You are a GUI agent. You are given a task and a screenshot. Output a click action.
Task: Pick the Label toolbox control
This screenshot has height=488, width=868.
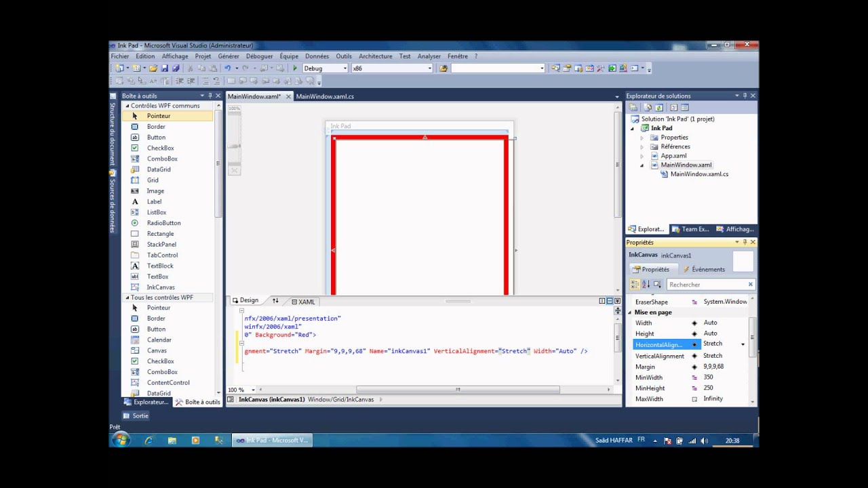[x=167, y=201]
